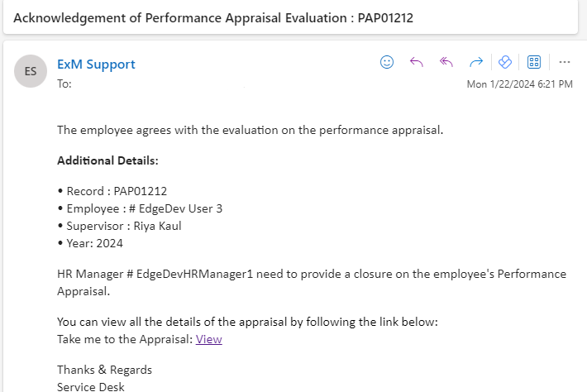Click the Employee EdgeDev User 3 line
The image size is (587, 392).
tap(139, 208)
